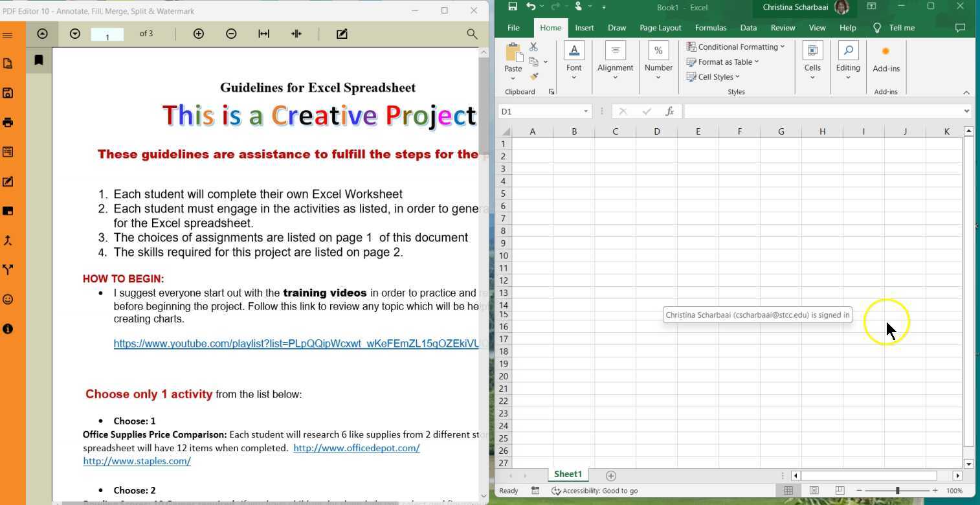
Task: Click the page number field in PDF toolbar
Action: pyautogui.click(x=107, y=34)
